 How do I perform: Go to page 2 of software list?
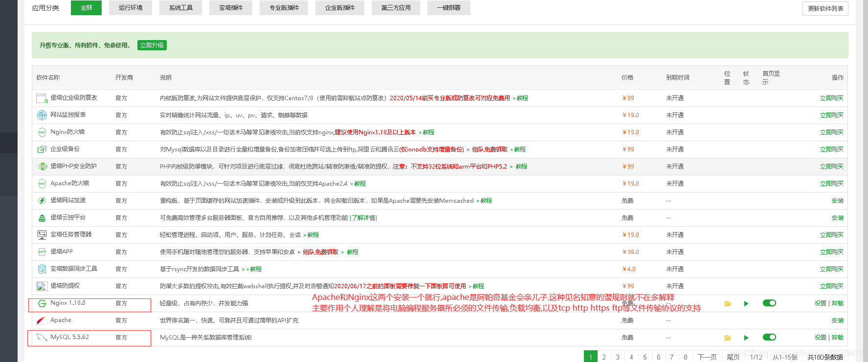point(604,357)
